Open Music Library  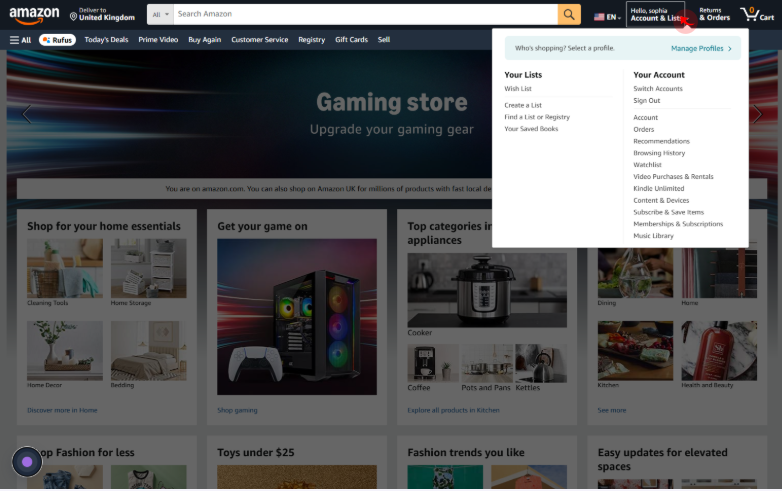tap(653, 236)
